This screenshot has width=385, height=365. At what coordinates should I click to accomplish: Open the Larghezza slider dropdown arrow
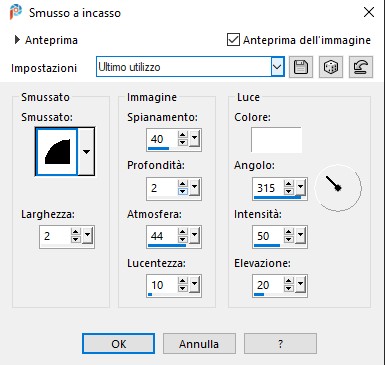(x=88, y=236)
